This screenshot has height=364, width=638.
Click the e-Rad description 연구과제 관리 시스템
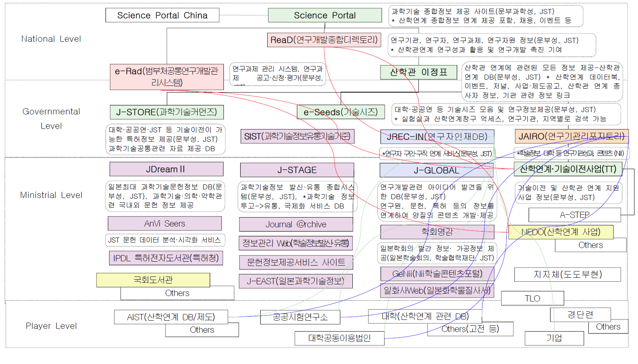point(277,74)
